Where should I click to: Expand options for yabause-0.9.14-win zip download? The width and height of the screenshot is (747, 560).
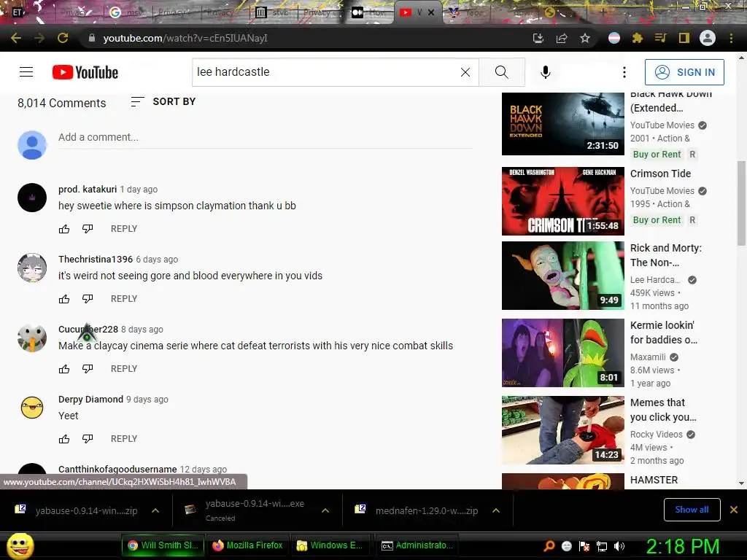pos(155,510)
